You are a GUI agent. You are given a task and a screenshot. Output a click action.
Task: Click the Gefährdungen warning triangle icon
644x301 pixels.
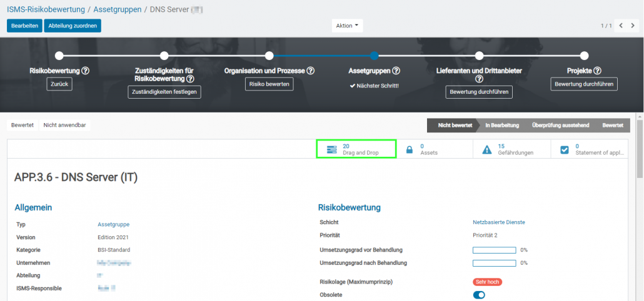[x=487, y=150]
